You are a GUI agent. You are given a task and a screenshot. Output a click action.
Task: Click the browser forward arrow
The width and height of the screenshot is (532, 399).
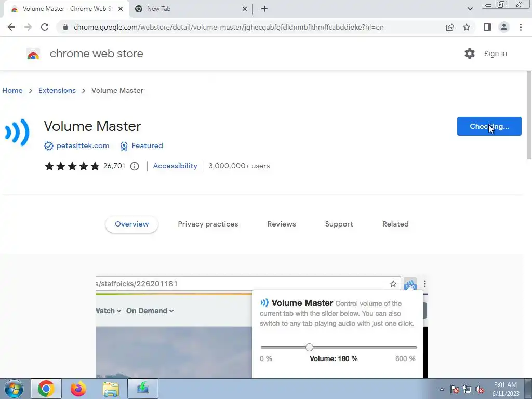coord(28,27)
